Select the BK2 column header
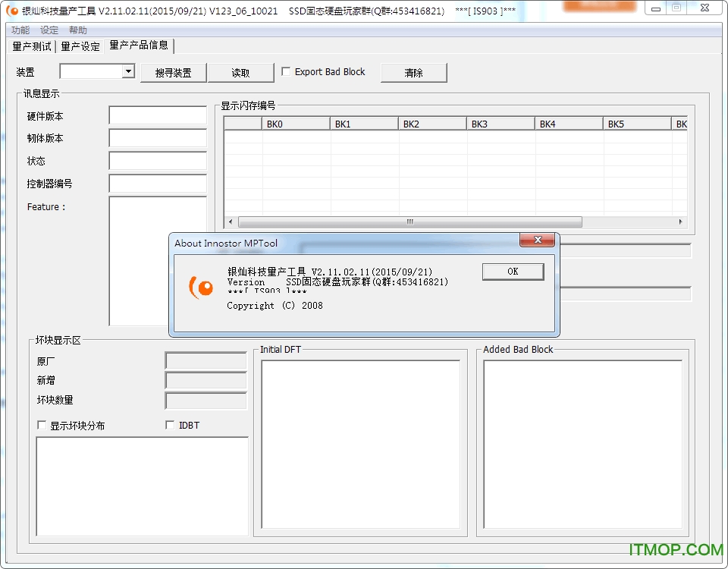Viewport: 728px width, 569px height. point(432,124)
